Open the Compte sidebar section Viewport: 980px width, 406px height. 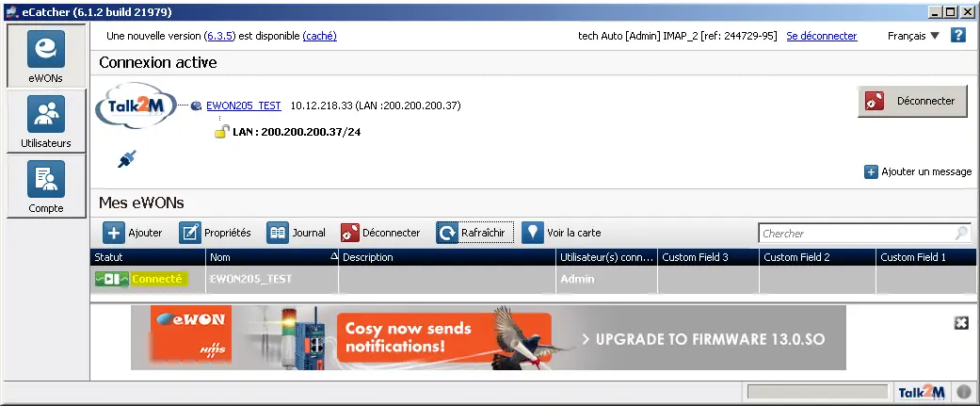click(x=45, y=187)
